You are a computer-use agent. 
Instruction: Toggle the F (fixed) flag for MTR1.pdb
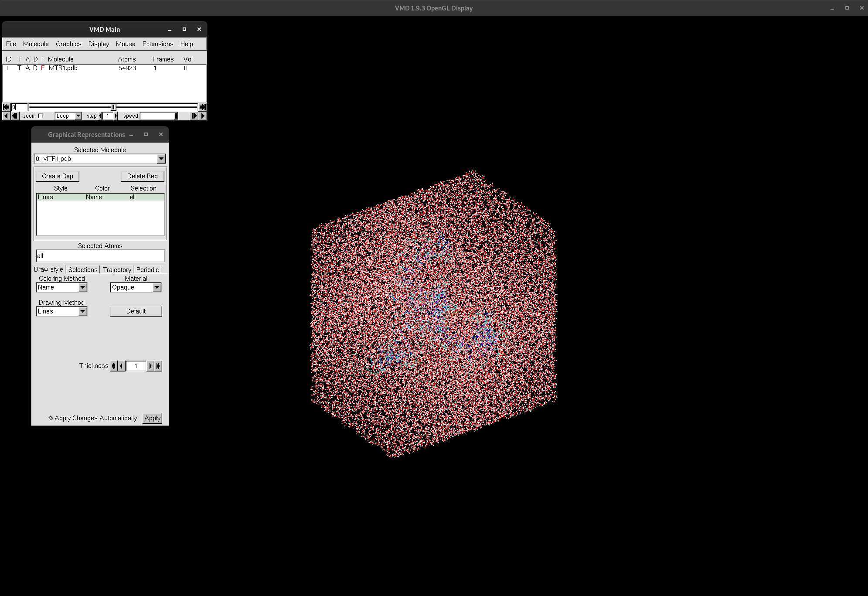[x=43, y=68]
